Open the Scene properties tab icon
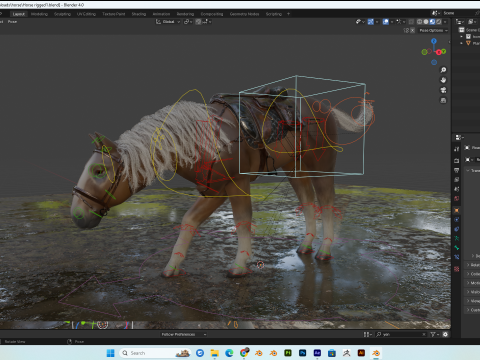480x360 pixels. click(x=457, y=189)
